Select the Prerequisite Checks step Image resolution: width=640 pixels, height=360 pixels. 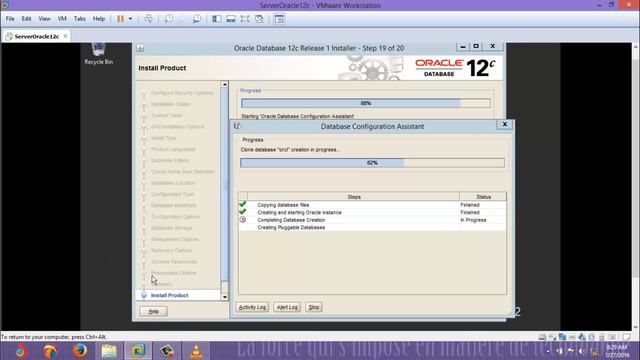(173, 273)
